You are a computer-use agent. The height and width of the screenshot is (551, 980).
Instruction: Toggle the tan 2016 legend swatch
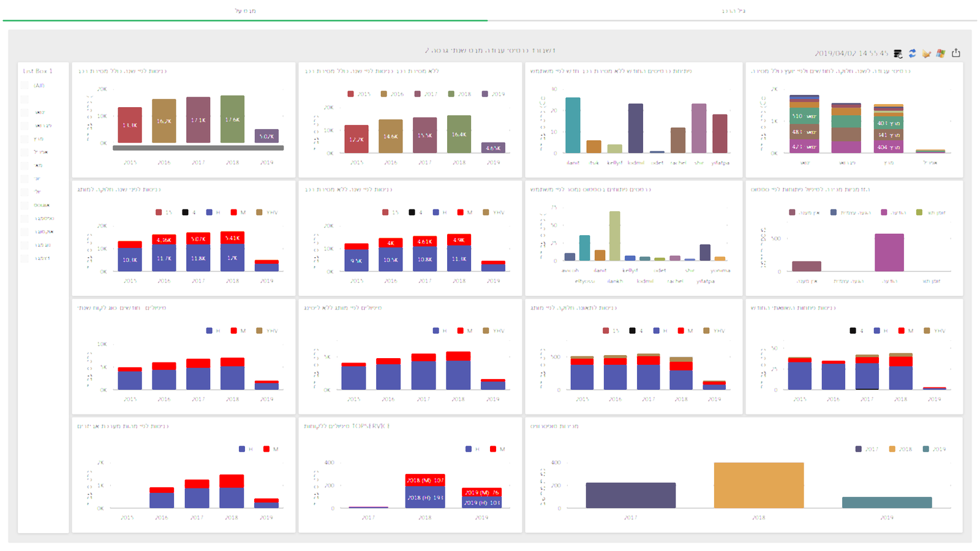point(384,94)
